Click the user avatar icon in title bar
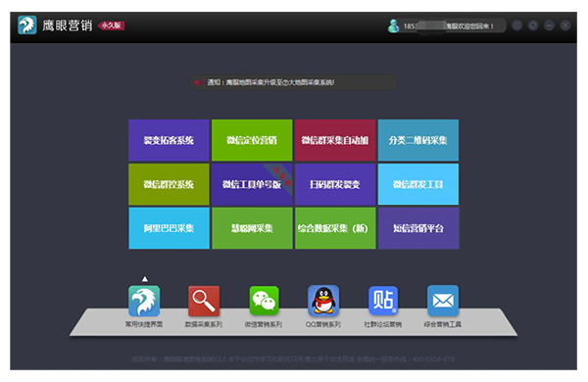 pos(393,25)
